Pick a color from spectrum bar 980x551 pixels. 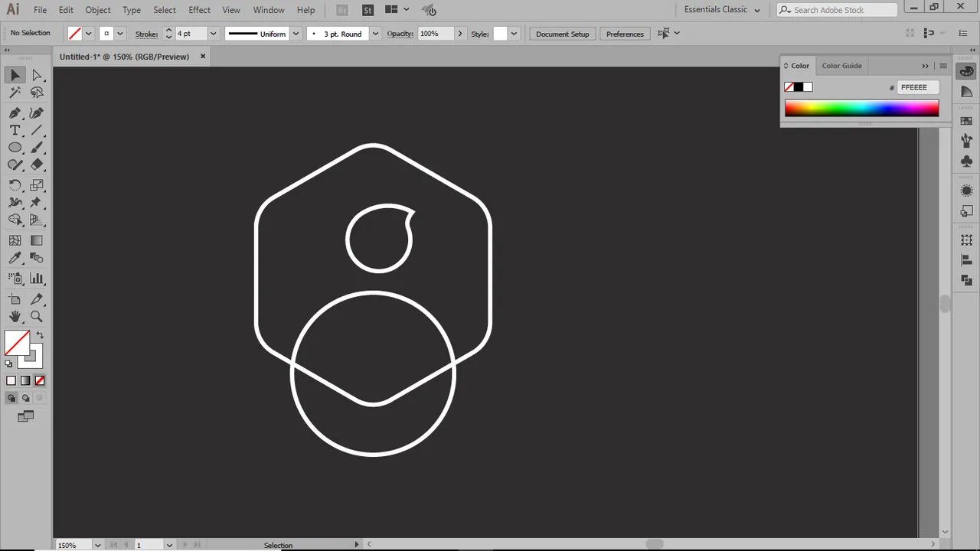[861, 109]
